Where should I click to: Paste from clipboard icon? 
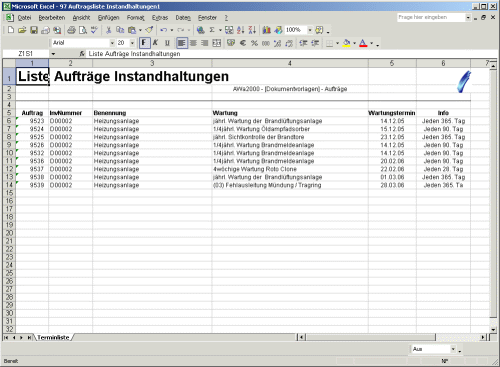point(132,30)
